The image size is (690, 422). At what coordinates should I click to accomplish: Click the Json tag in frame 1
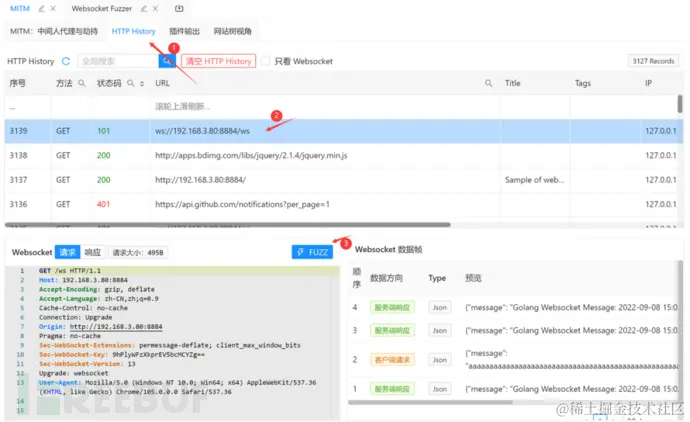(x=440, y=389)
